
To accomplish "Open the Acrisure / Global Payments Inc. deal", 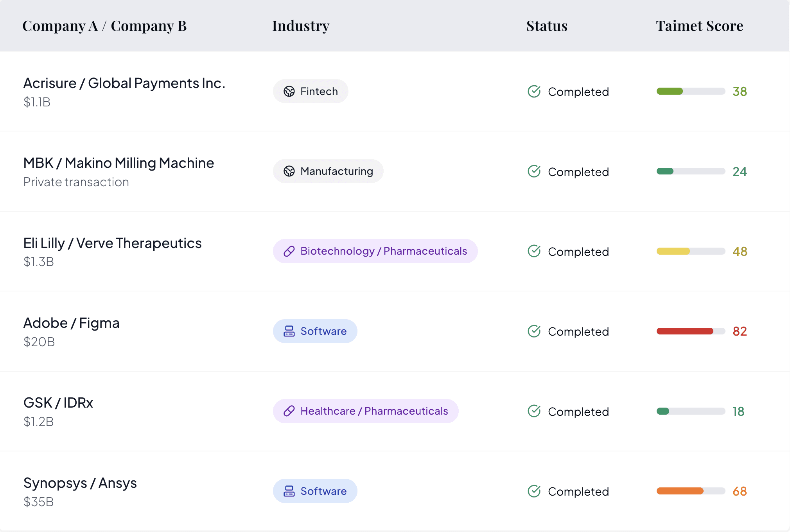I will pos(124,83).
